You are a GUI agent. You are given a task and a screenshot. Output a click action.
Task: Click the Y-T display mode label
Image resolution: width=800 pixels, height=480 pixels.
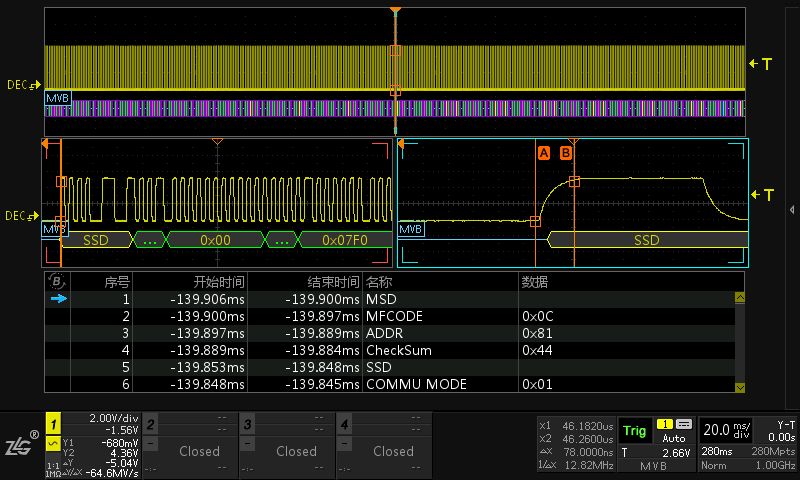click(x=786, y=424)
